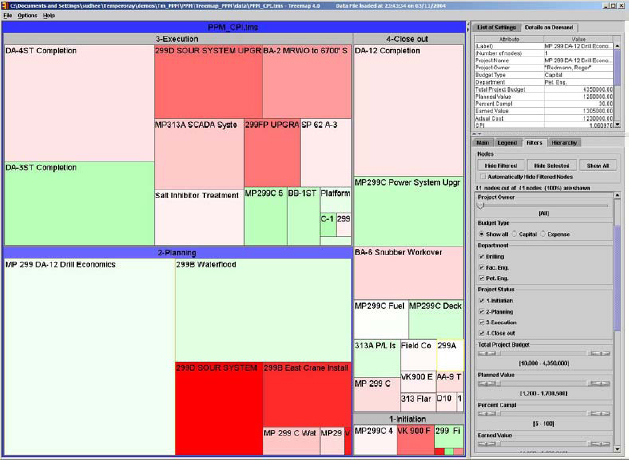The image size is (629, 460).
Task: Toggle the 3-Execution project status checkbox
Action: (482, 322)
